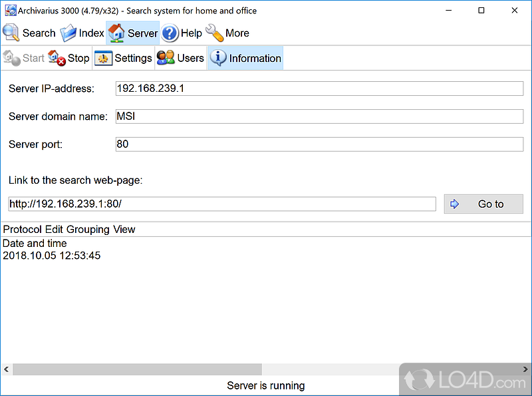Open the Grouping menu

point(88,230)
